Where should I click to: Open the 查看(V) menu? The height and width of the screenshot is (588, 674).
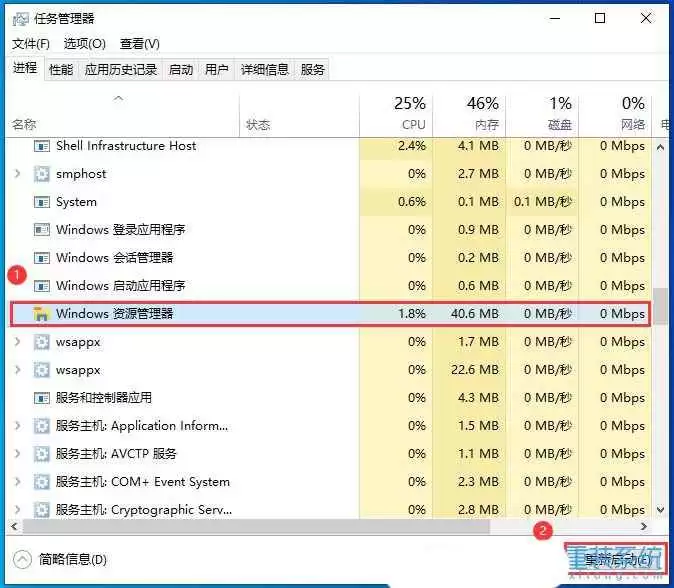click(x=140, y=43)
